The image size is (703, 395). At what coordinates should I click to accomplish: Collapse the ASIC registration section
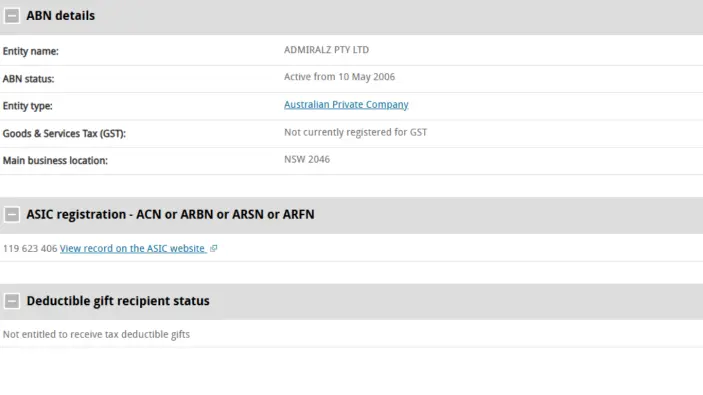pos(12,214)
